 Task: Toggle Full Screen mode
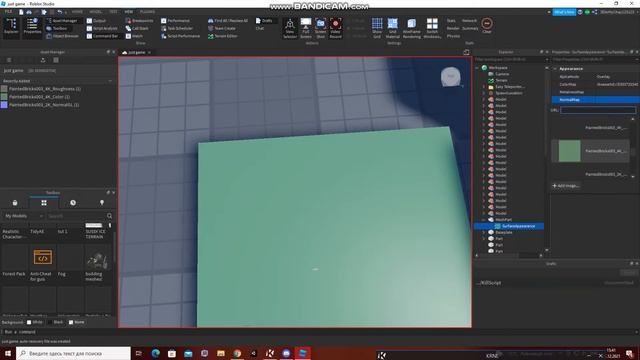pyautogui.click(x=306, y=28)
